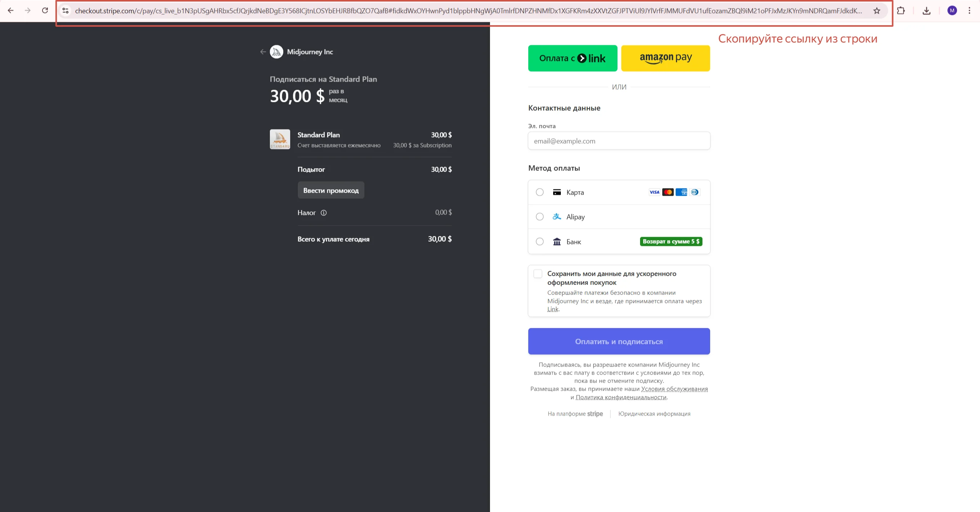Click the '0,00 $' tax amount
This screenshot has width=980, height=512.
pos(443,213)
